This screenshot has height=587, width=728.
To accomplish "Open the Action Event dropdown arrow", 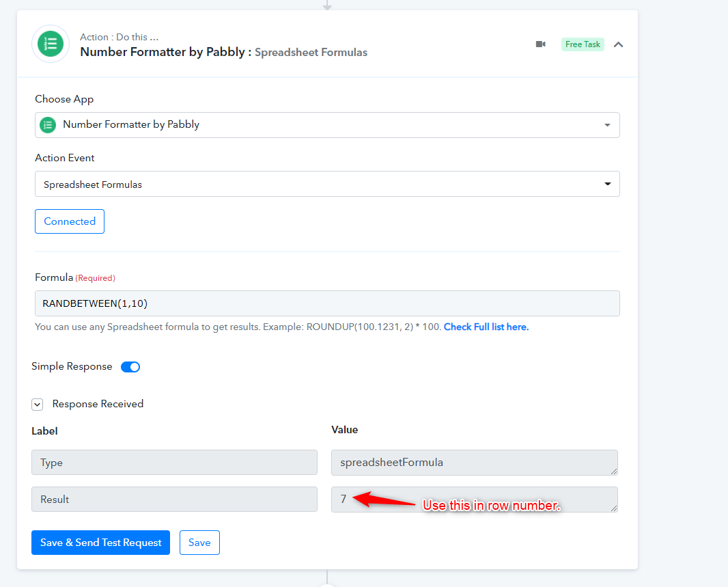I will pyautogui.click(x=607, y=184).
